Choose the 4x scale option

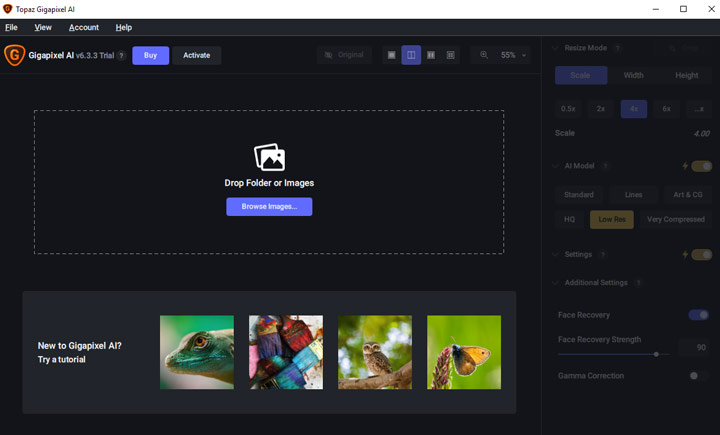pos(634,109)
